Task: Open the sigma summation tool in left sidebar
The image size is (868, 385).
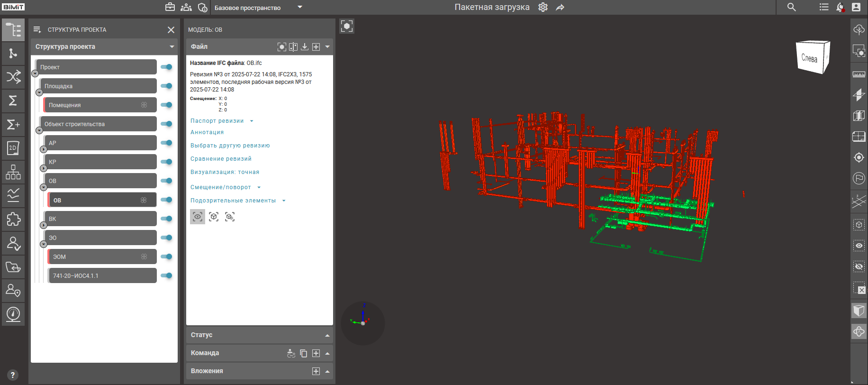Action: click(13, 101)
